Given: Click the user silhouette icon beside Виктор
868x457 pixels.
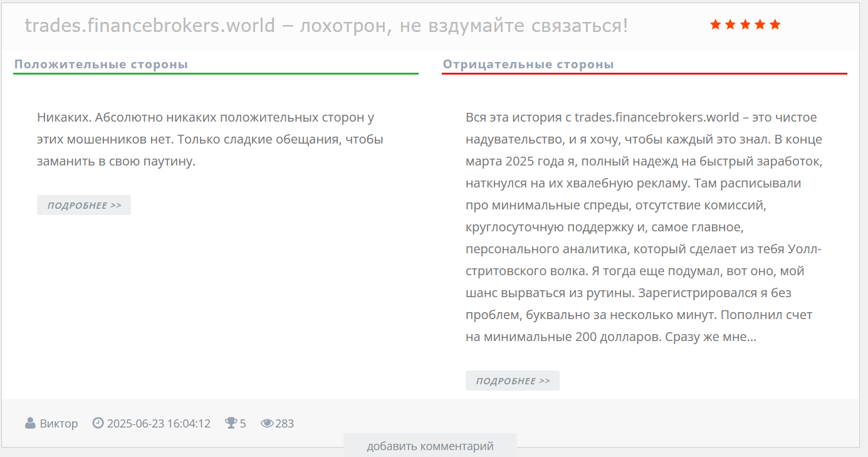Looking at the screenshot, I should point(30,423).
